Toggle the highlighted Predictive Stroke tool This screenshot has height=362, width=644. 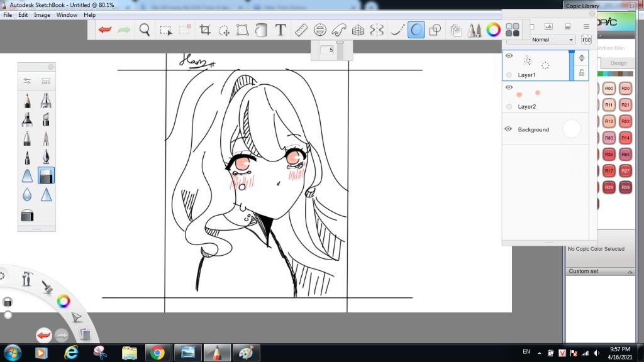pos(416,30)
